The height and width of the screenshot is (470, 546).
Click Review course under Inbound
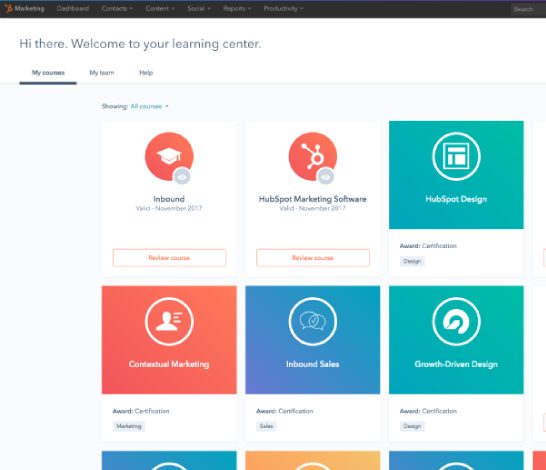click(169, 258)
